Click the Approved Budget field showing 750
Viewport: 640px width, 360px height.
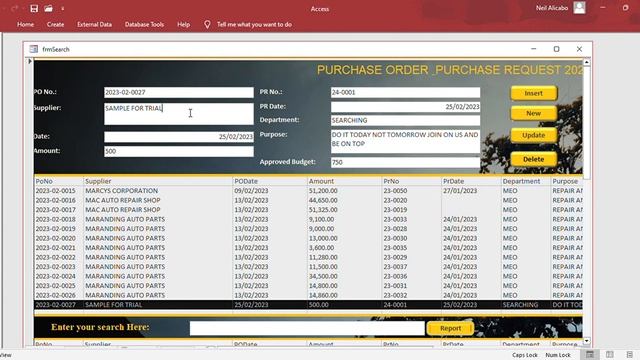pyautogui.click(x=405, y=162)
